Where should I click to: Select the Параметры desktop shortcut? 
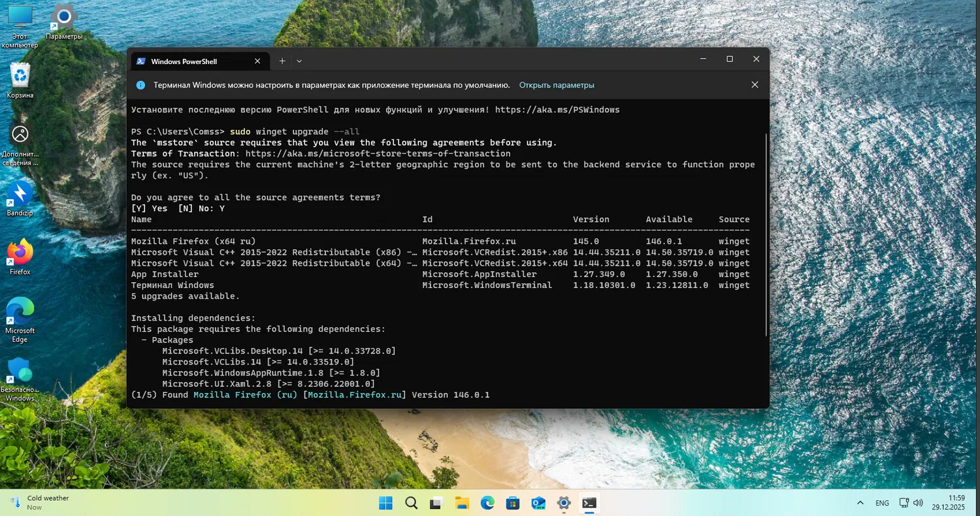[x=64, y=23]
